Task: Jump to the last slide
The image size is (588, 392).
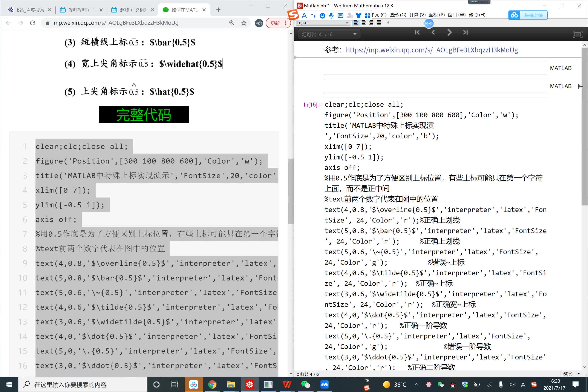Action: [x=465, y=32]
